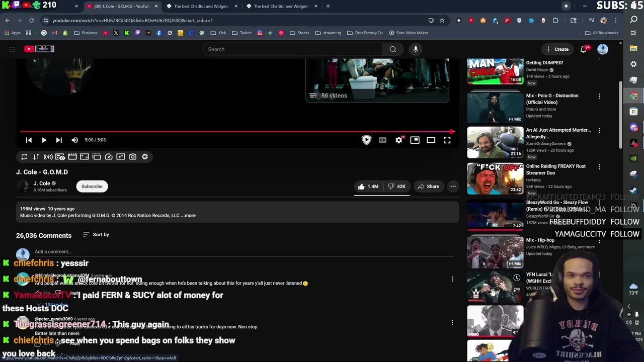Go to the previous video
The width and height of the screenshot is (644, 362).
[x=29, y=140]
